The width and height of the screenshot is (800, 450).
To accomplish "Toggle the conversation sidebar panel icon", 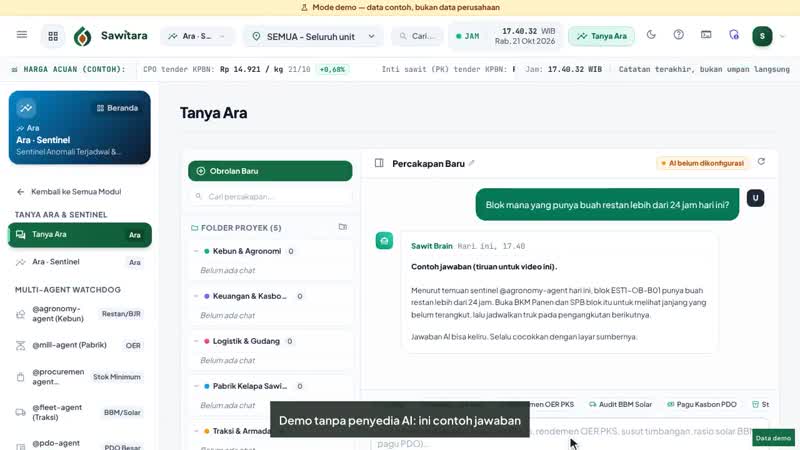I will coord(379,163).
